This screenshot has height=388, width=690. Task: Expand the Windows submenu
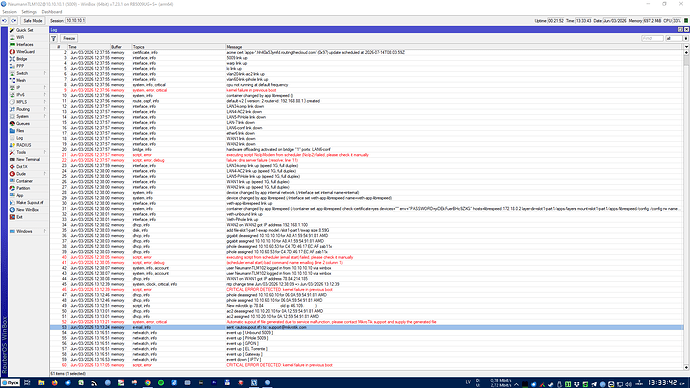point(28,231)
